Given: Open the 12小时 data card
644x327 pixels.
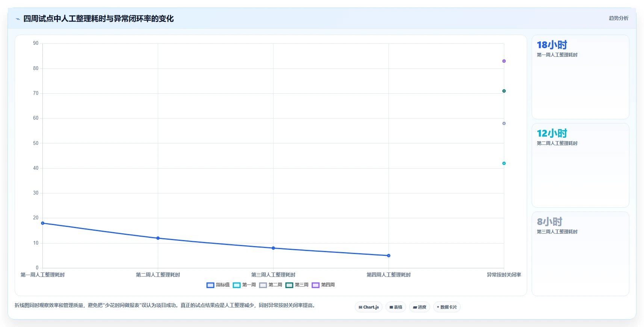Looking at the screenshot, I should pyautogui.click(x=580, y=166).
